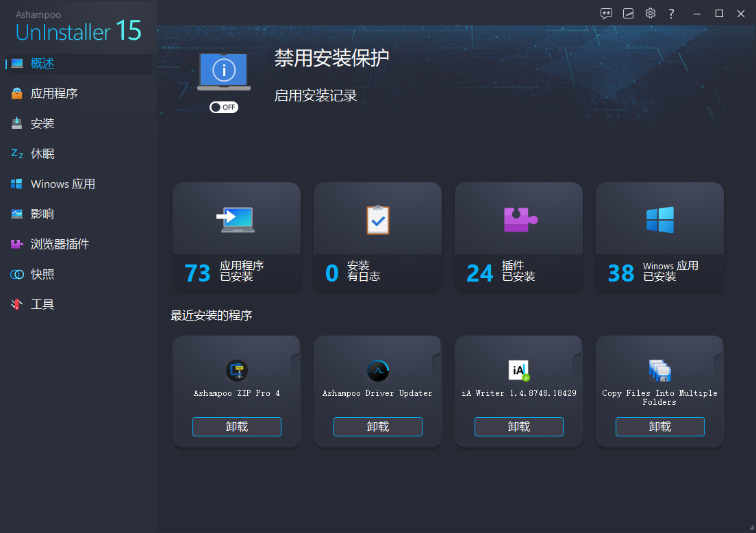The height and width of the screenshot is (533, 756).
Task: Click Copy Files Into Multiple Folders icon
Action: tap(660, 371)
